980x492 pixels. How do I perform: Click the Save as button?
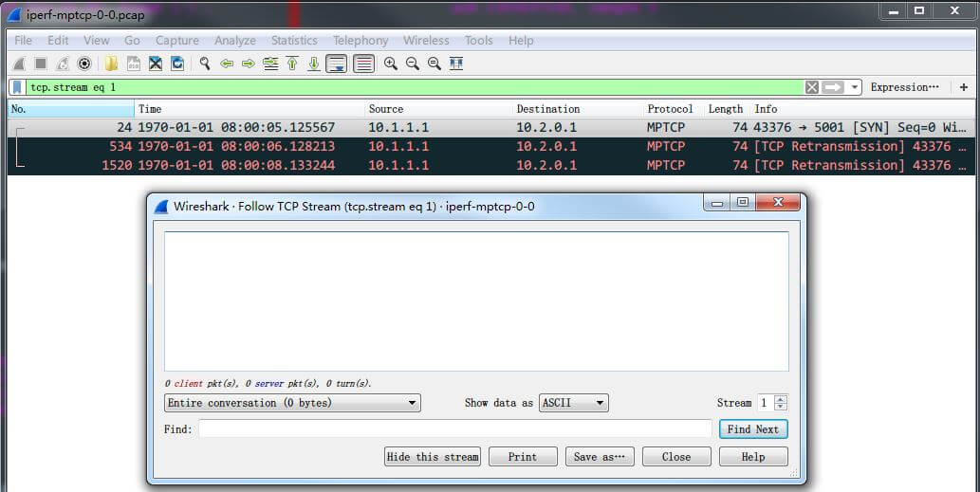pyautogui.click(x=600, y=457)
